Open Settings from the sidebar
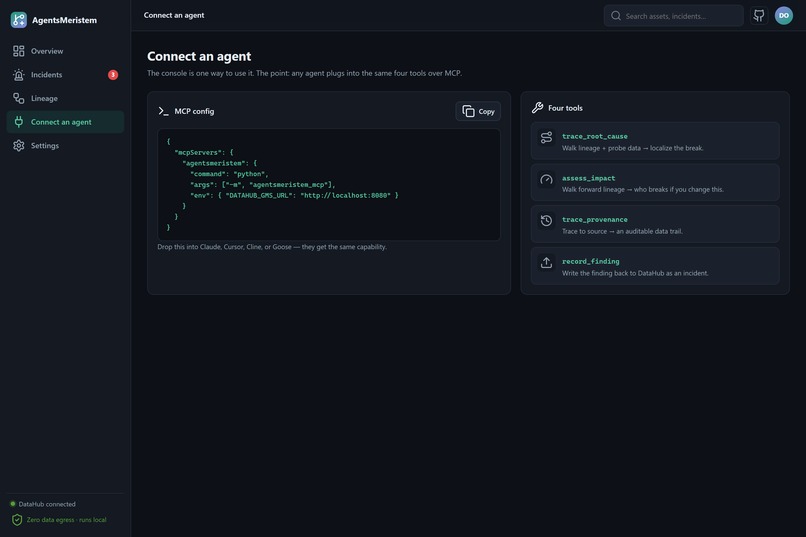This screenshot has height=537, width=806. pyautogui.click(x=65, y=145)
